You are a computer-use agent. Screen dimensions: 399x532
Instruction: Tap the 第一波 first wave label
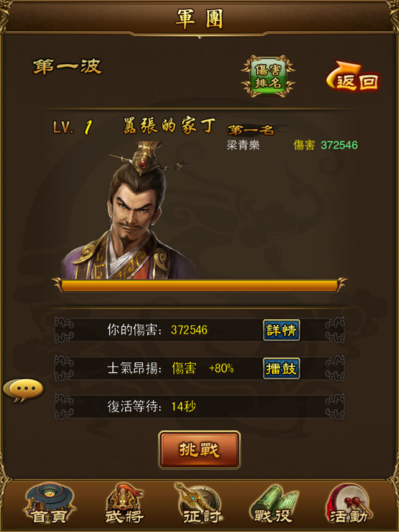67,67
